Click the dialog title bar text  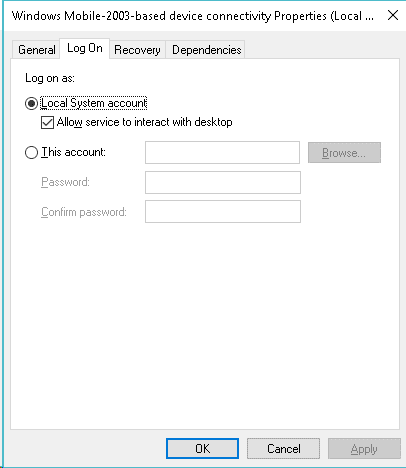tap(193, 16)
